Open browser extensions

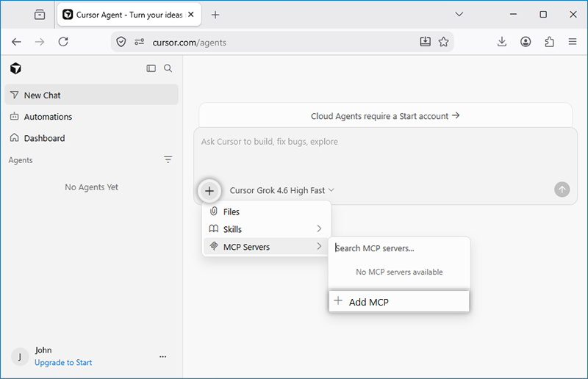tap(549, 42)
